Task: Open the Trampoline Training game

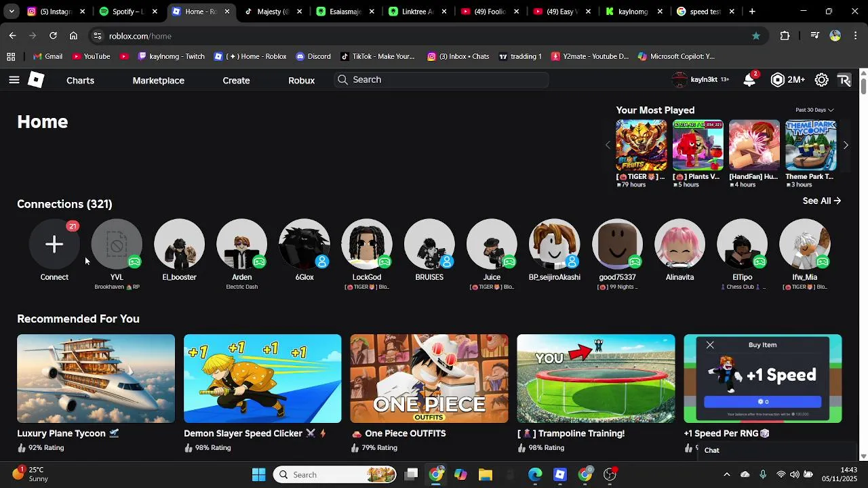Action: (x=596, y=378)
